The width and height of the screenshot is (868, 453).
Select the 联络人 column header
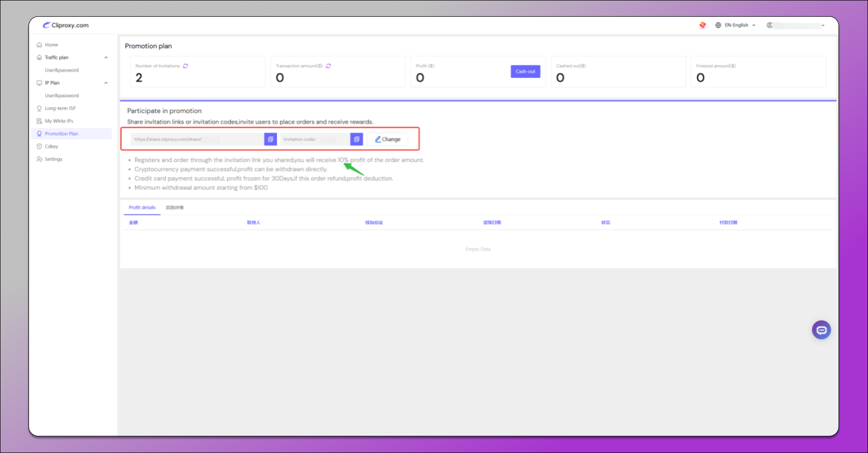(253, 223)
